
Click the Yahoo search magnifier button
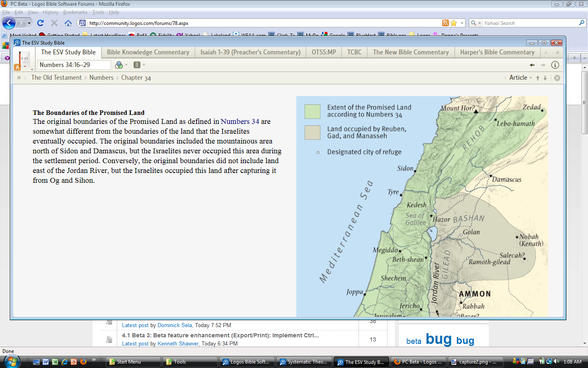582,23
